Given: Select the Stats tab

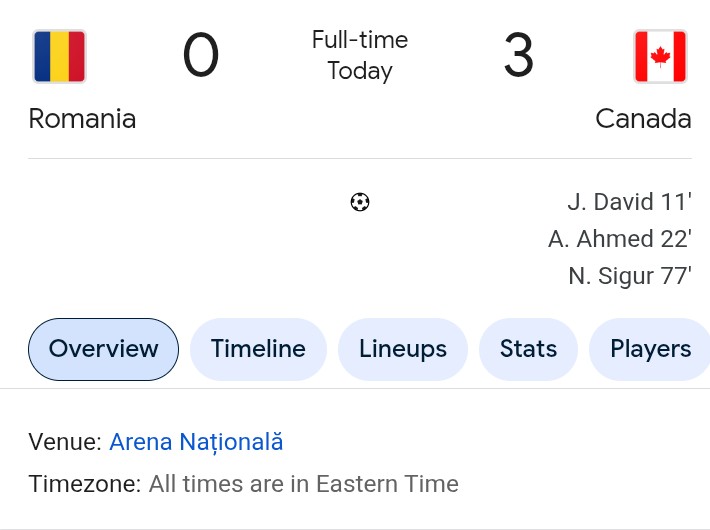Looking at the screenshot, I should [x=528, y=349].
